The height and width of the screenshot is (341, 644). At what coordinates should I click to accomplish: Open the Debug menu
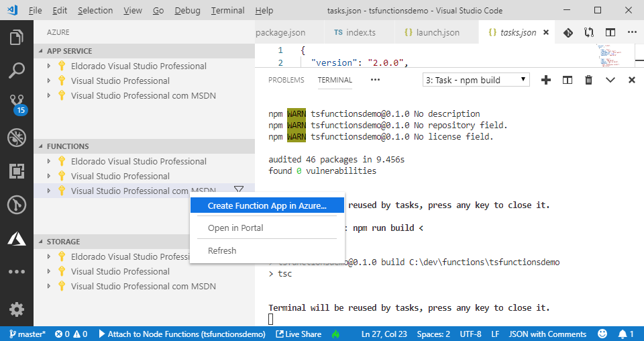click(187, 10)
